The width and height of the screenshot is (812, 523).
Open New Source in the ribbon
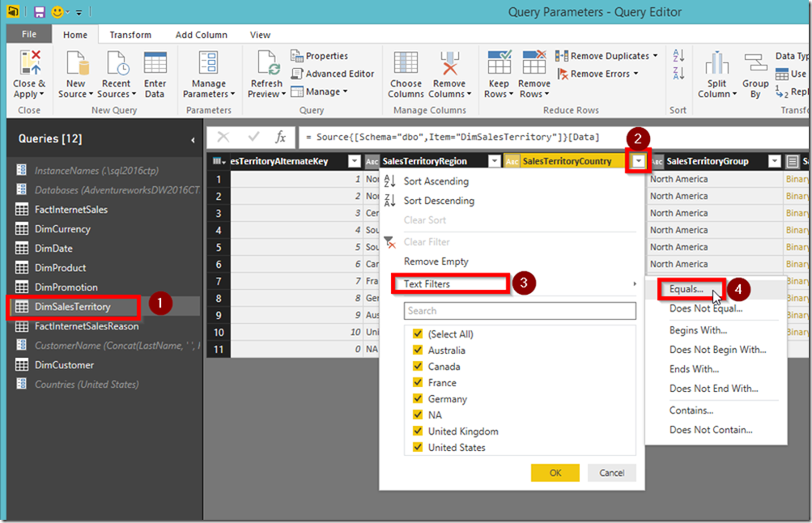point(75,74)
